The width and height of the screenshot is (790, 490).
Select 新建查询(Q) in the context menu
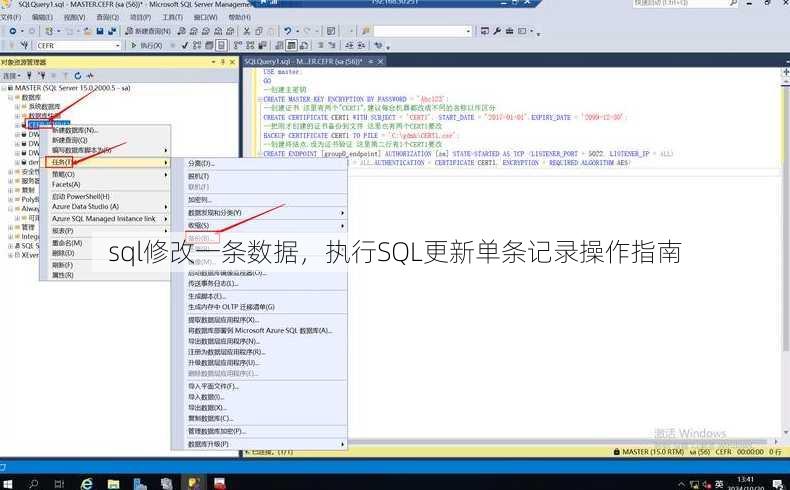coord(106,141)
